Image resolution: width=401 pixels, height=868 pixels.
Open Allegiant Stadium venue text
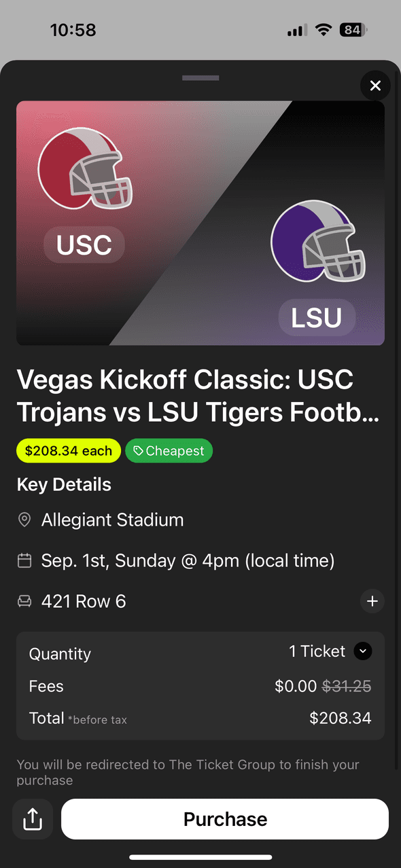point(113,520)
